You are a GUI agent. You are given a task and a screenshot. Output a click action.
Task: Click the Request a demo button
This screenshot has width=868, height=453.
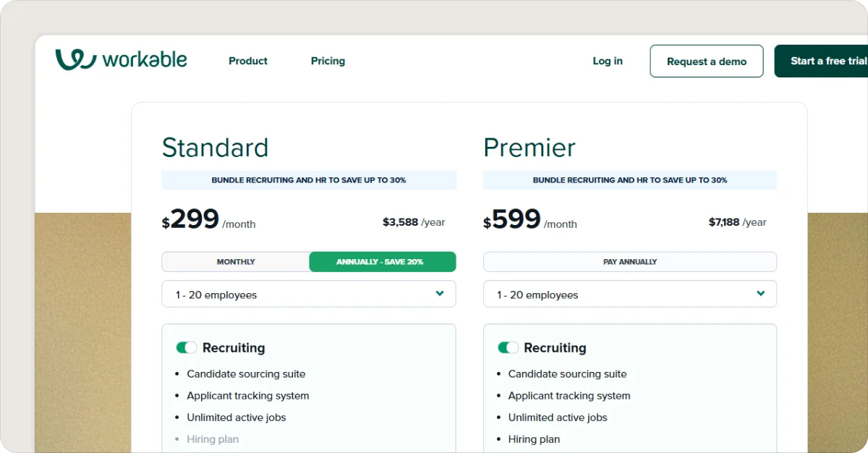pos(707,62)
